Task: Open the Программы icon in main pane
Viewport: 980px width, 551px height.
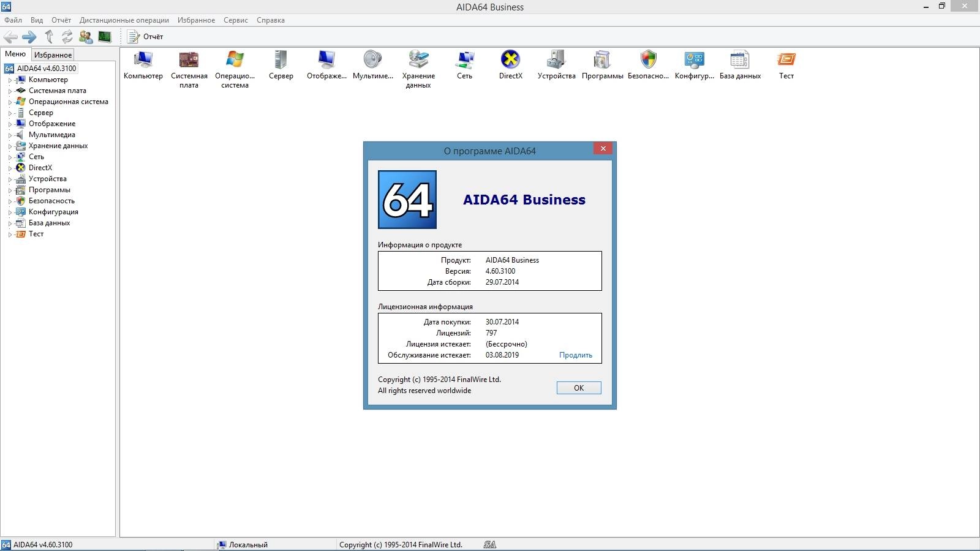Action: [602, 60]
